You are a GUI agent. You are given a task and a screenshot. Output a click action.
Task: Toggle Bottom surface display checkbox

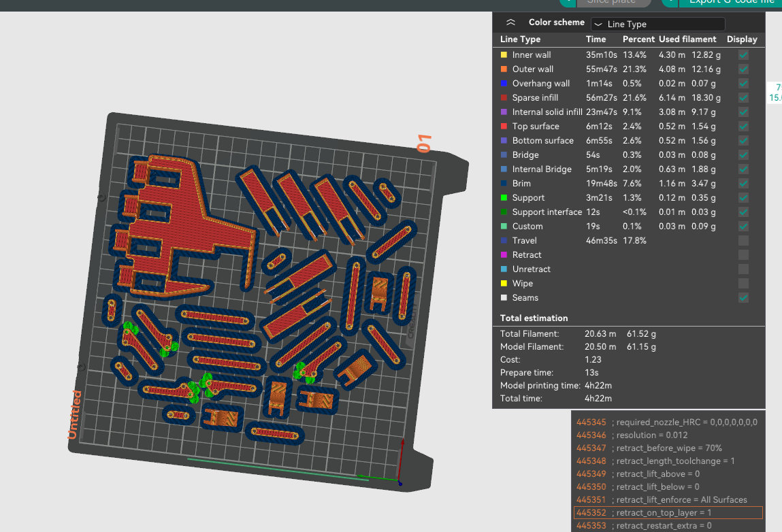(x=743, y=141)
